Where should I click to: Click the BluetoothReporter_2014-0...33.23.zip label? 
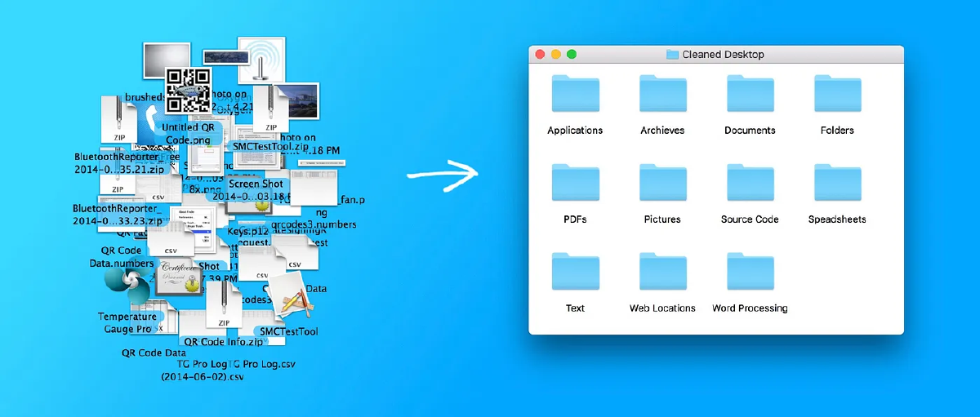(x=118, y=215)
